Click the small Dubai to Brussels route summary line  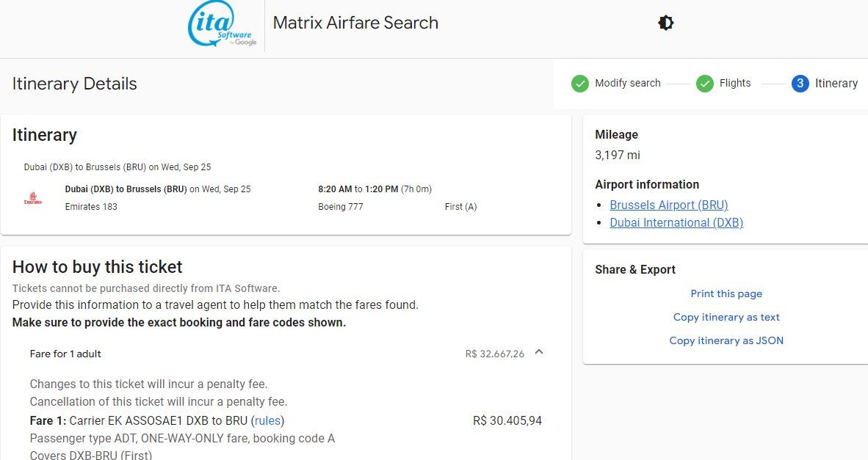pyautogui.click(x=117, y=167)
